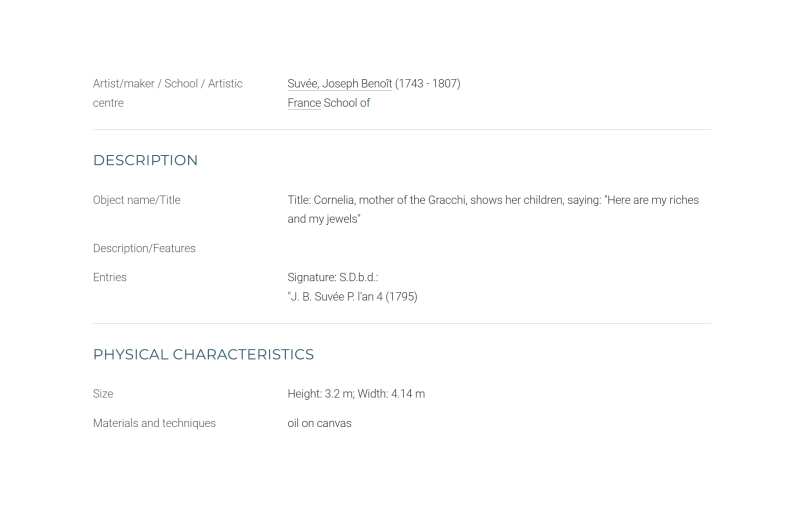This screenshot has height=507, width=800.
Task: Click the J. B. Suvée P. l'an 4 (1795) inscription
Action: point(352,297)
